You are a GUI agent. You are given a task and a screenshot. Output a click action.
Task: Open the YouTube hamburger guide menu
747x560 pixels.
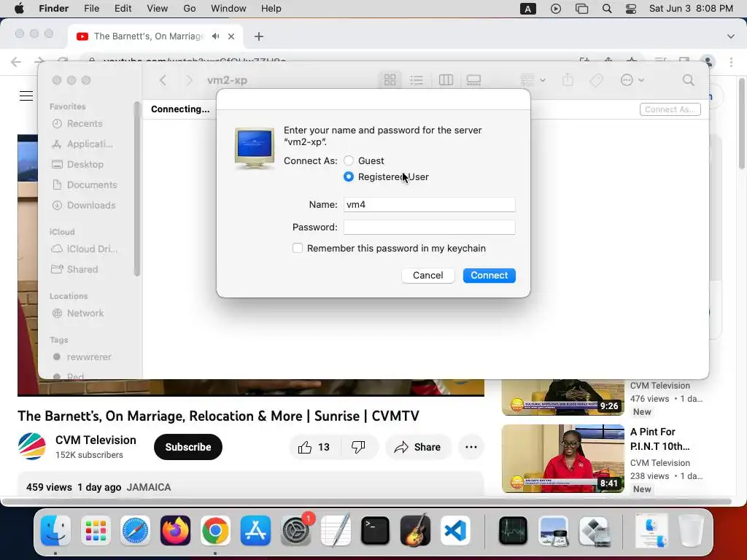point(26,96)
